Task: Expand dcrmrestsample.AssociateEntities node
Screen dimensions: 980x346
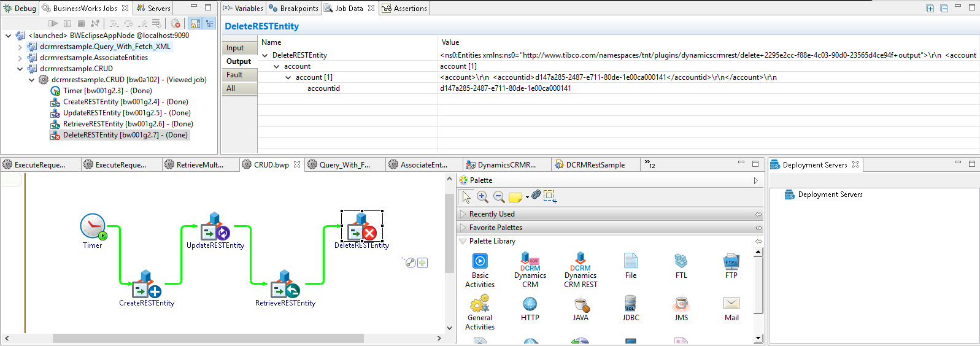Action: pos(20,58)
